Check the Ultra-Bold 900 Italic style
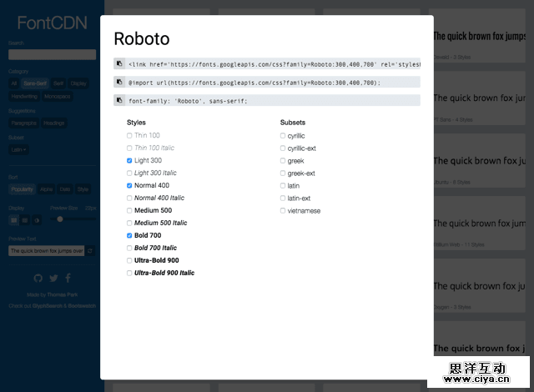Image resolution: width=534 pixels, height=392 pixels. (x=129, y=273)
